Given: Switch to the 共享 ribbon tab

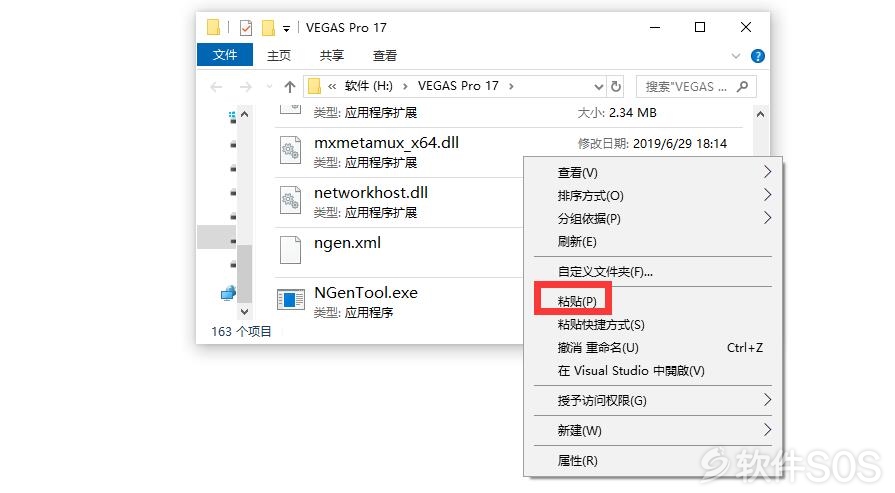Looking at the screenshot, I should pyautogui.click(x=332, y=55).
